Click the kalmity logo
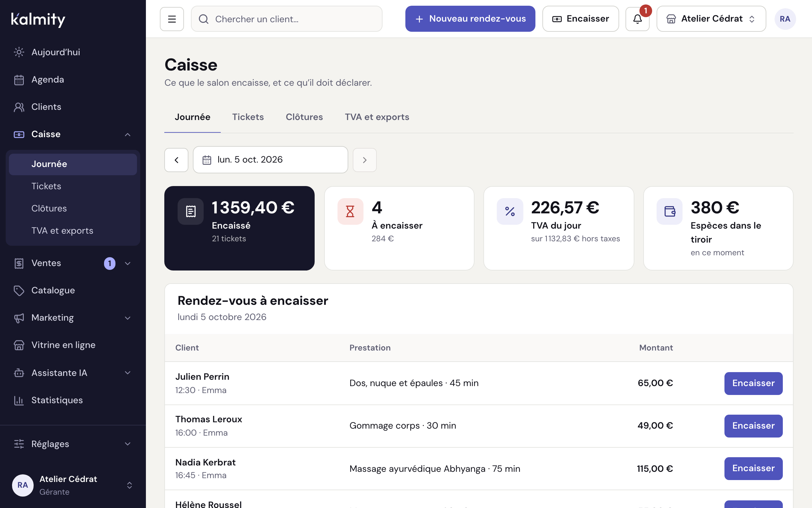Viewport: 812px width, 508px height. point(38,19)
